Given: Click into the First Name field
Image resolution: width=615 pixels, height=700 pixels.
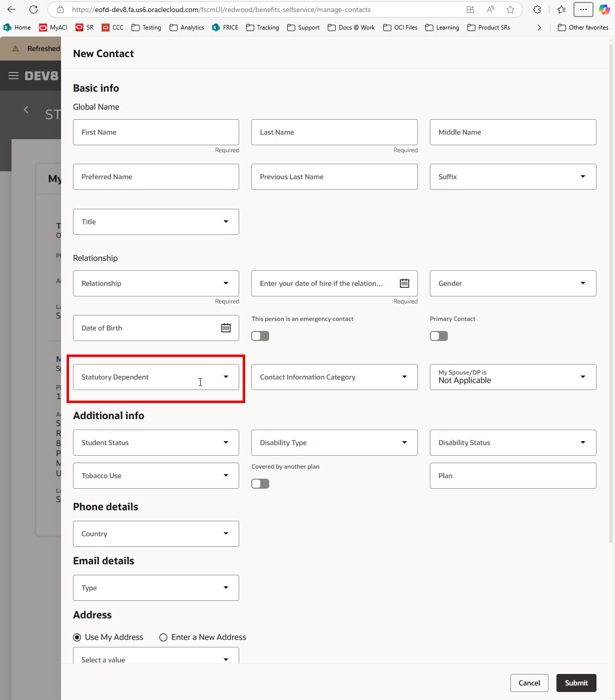Looking at the screenshot, I should (156, 132).
